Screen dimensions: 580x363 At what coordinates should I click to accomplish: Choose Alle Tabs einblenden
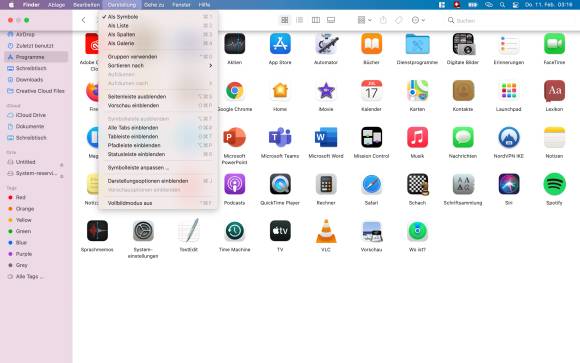tap(158, 128)
